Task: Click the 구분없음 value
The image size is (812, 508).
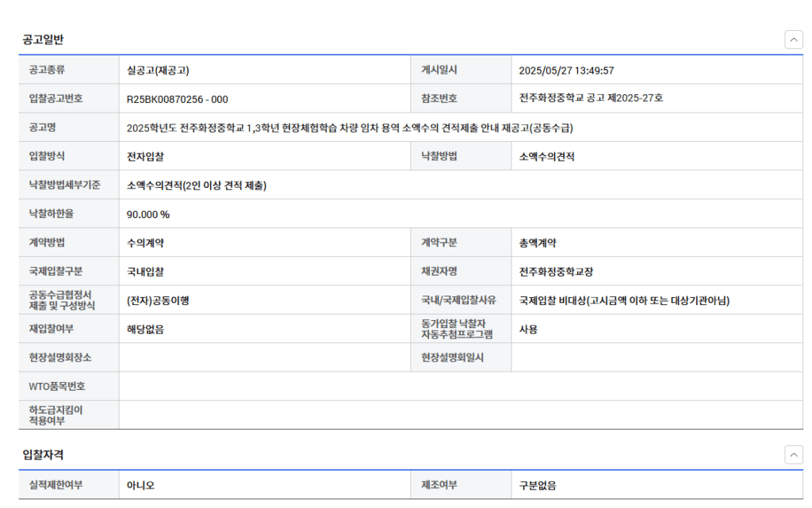Action: 538,486
